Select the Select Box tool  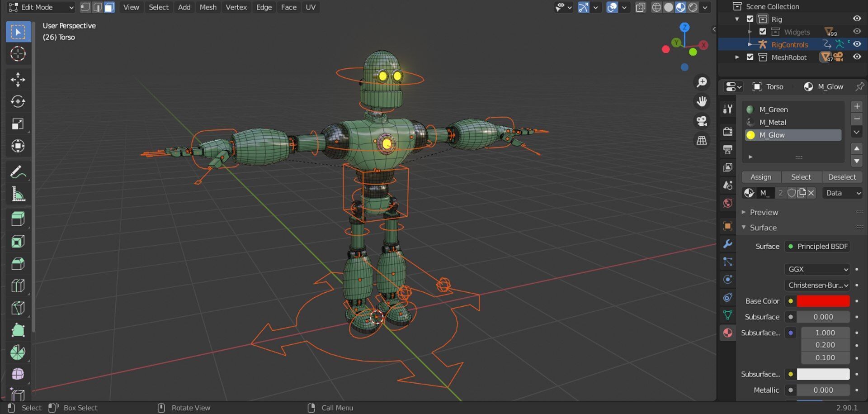tap(18, 32)
